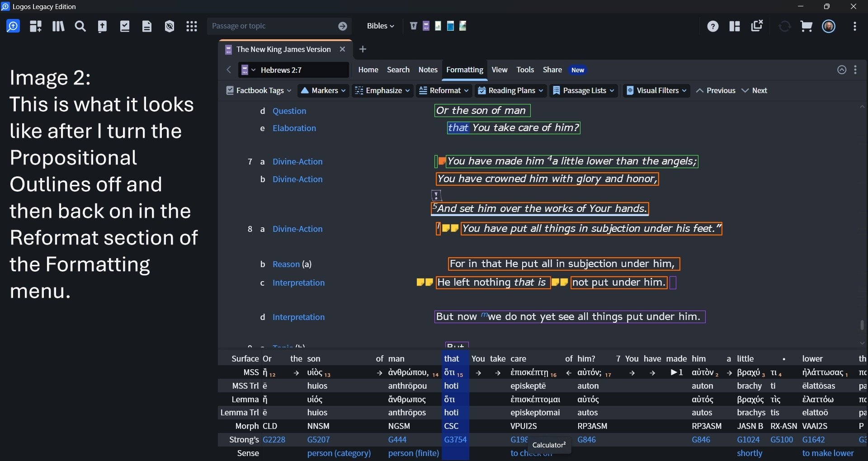Open the Layouts panel icon
Viewport: 868px width, 461px height.
735,26
